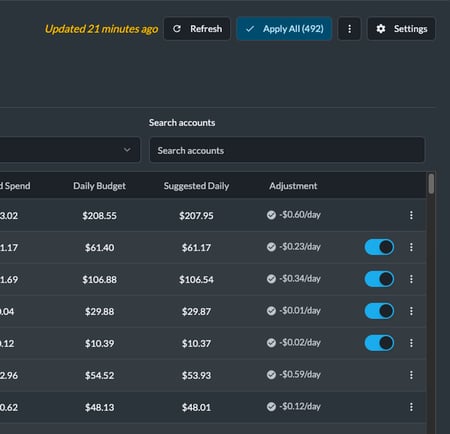This screenshot has height=434, width=450.
Task: Focus the Search accounts input field
Action: [287, 150]
